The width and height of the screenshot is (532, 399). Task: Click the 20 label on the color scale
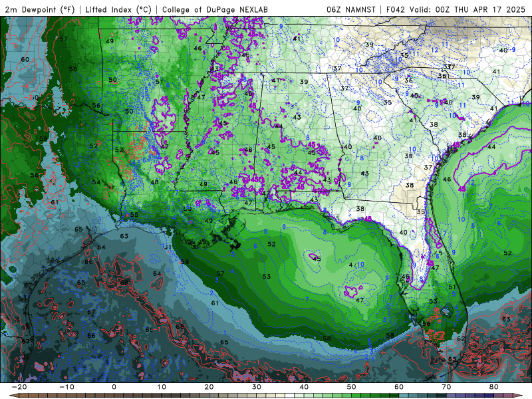pyautogui.click(x=209, y=387)
